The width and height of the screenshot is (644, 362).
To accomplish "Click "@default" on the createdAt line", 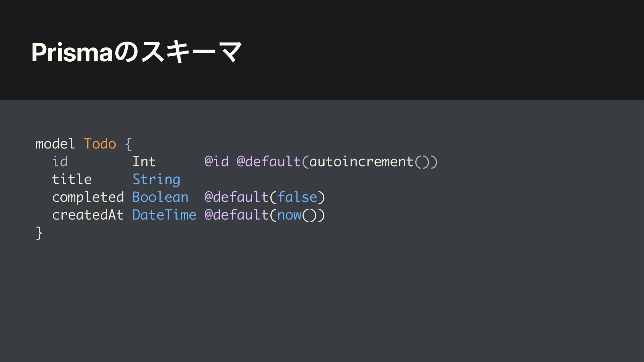I will click(236, 215).
